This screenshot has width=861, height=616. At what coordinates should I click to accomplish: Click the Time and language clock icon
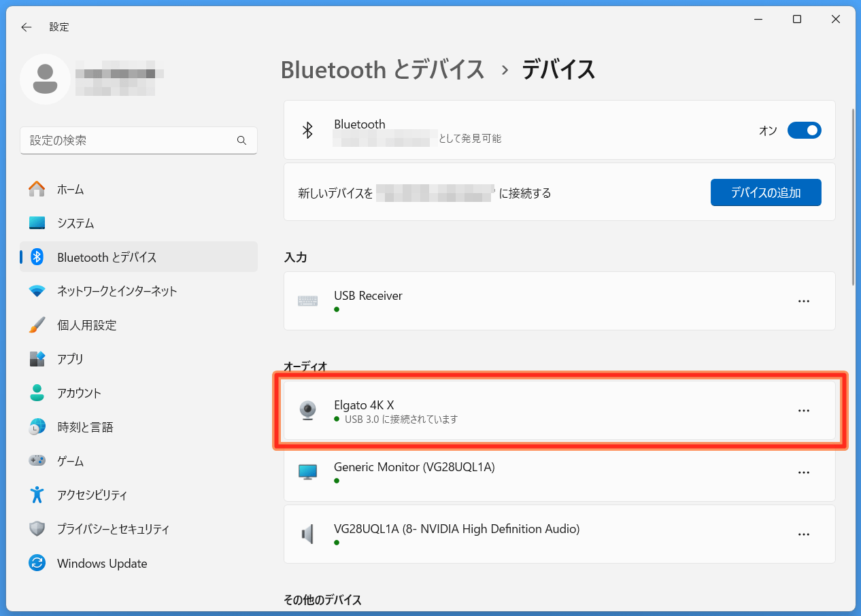coord(37,427)
